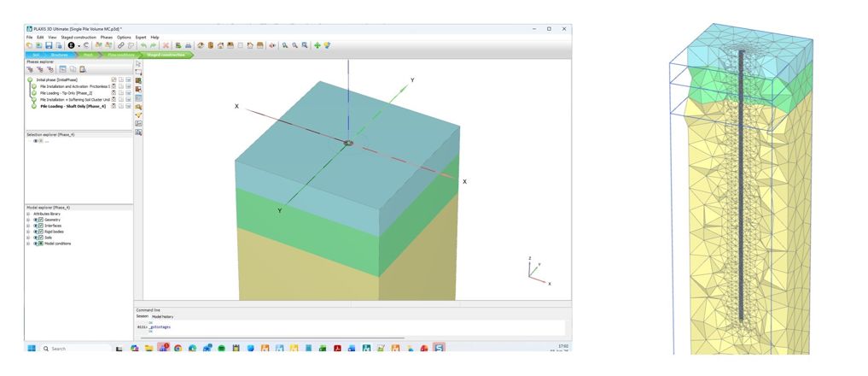The image size is (868, 376).
Task: Expand the Attributes library tree node
Action: coord(28,214)
